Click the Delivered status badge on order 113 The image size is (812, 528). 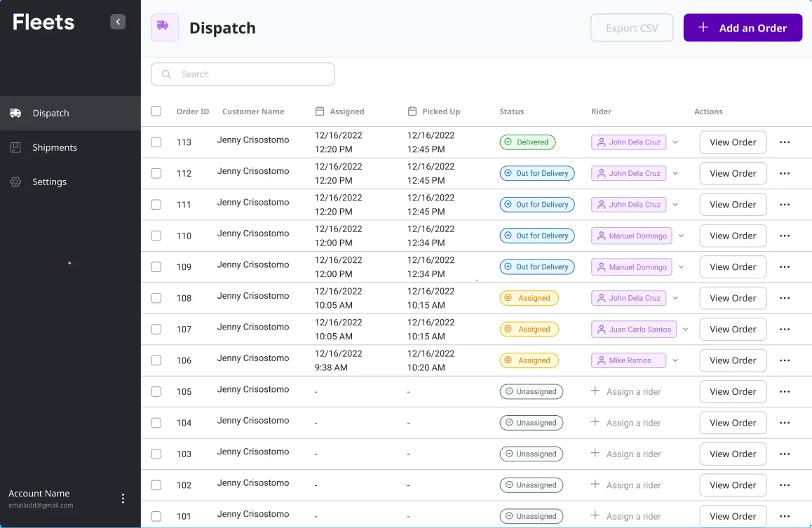[527, 142]
